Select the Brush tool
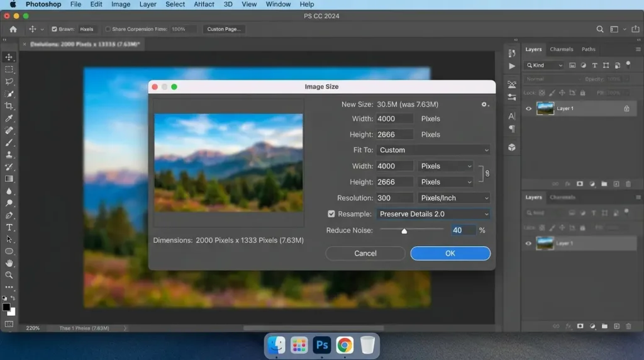This screenshot has height=360, width=644. (9, 143)
